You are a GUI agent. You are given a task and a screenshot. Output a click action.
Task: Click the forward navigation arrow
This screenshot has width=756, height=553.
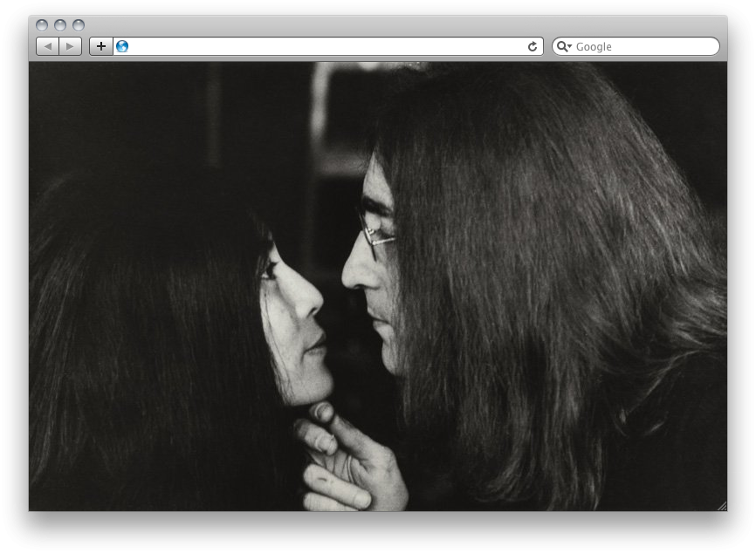click(71, 46)
